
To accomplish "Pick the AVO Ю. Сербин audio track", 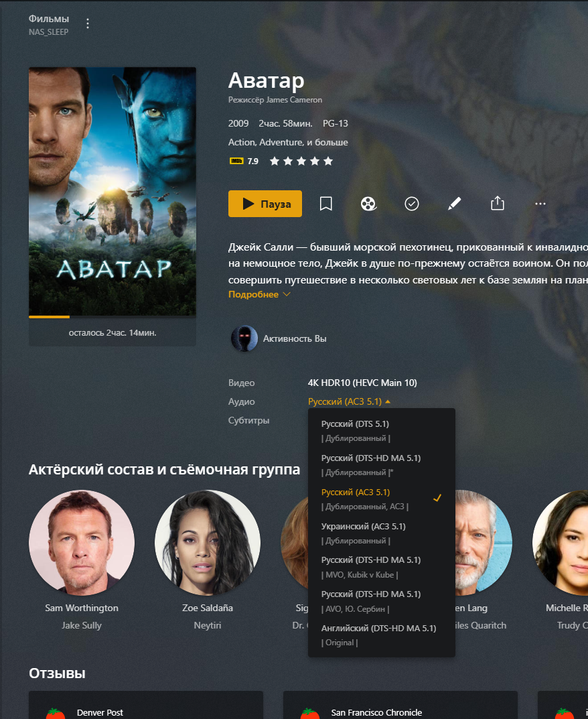I will click(x=381, y=601).
